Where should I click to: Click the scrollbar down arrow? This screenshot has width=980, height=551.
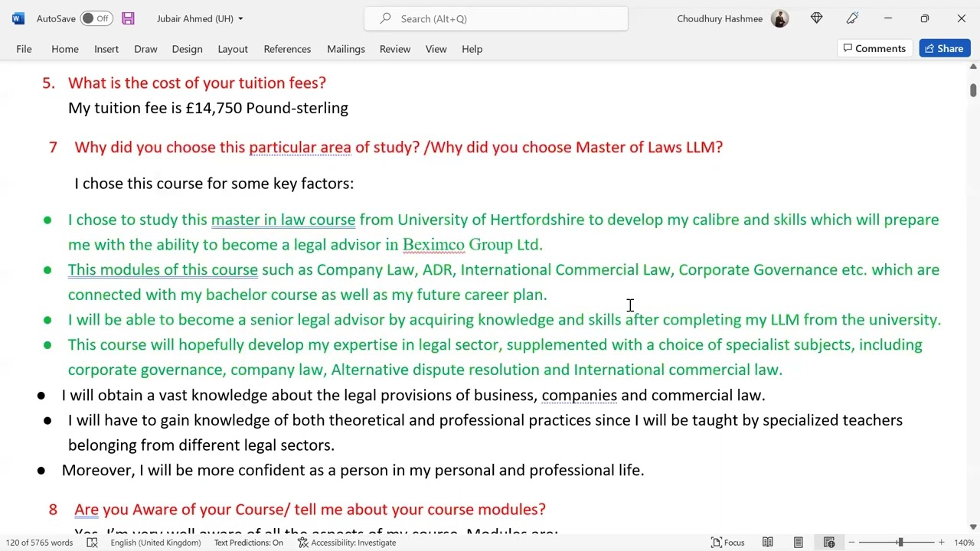point(973,527)
